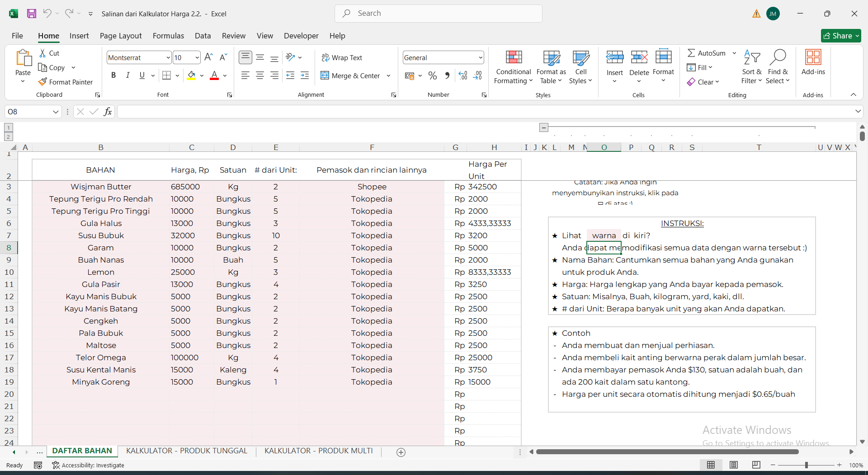Open the General number format dropdown

click(x=480, y=57)
